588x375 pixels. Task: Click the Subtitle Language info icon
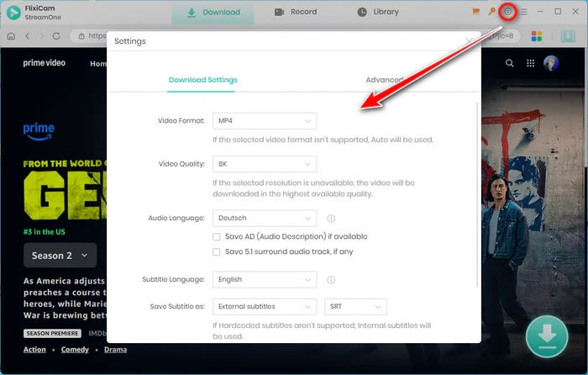pos(332,280)
